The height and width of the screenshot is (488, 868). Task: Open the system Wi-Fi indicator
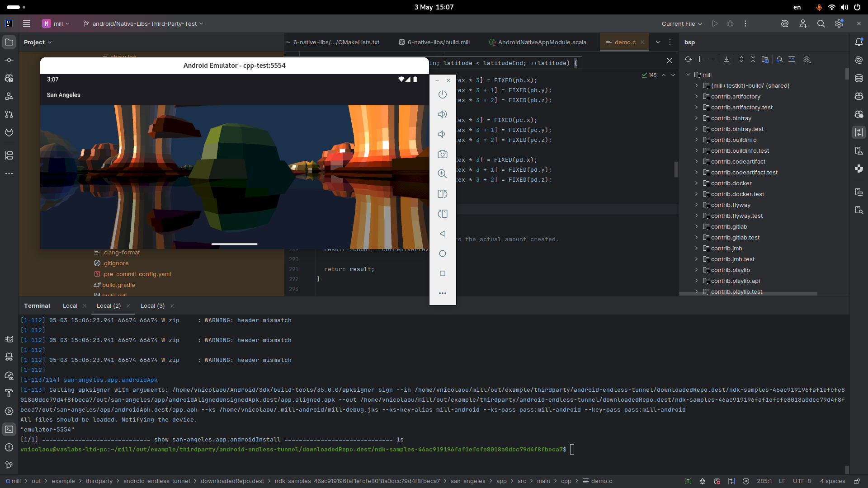832,7
